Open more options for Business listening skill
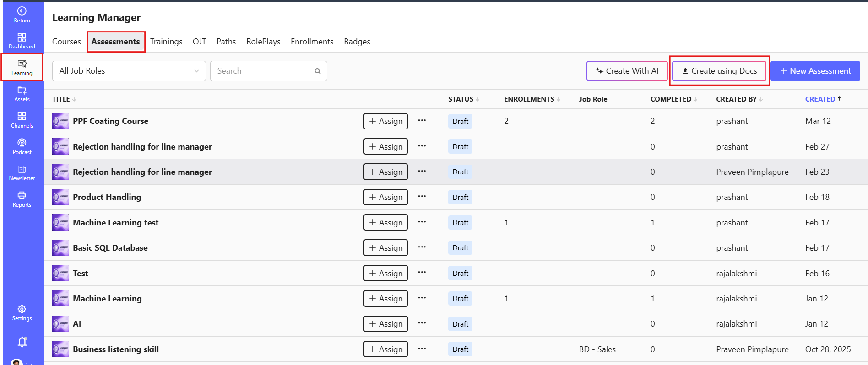The height and width of the screenshot is (365, 868). [422, 349]
